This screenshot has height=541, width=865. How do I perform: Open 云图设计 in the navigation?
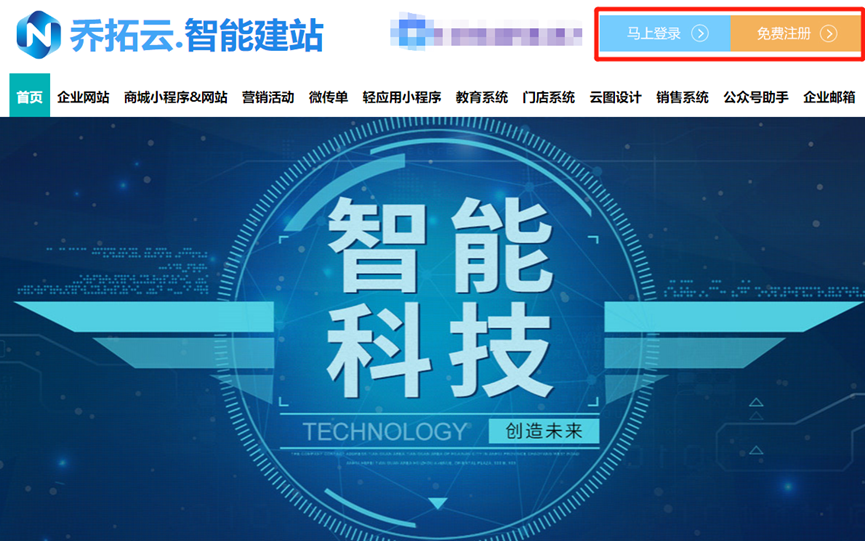point(615,98)
